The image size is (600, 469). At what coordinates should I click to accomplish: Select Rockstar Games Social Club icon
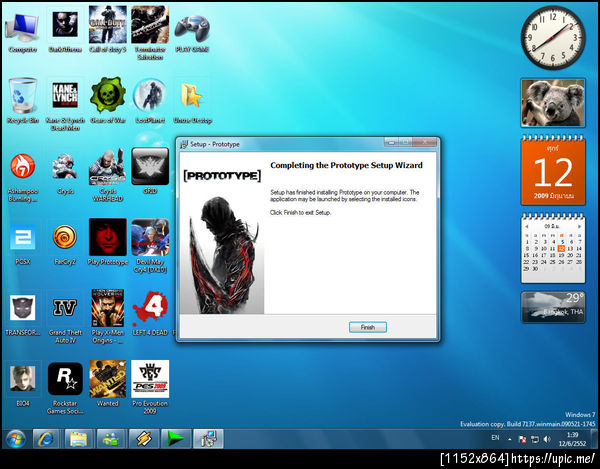pyautogui.click(x=65, y=388)
